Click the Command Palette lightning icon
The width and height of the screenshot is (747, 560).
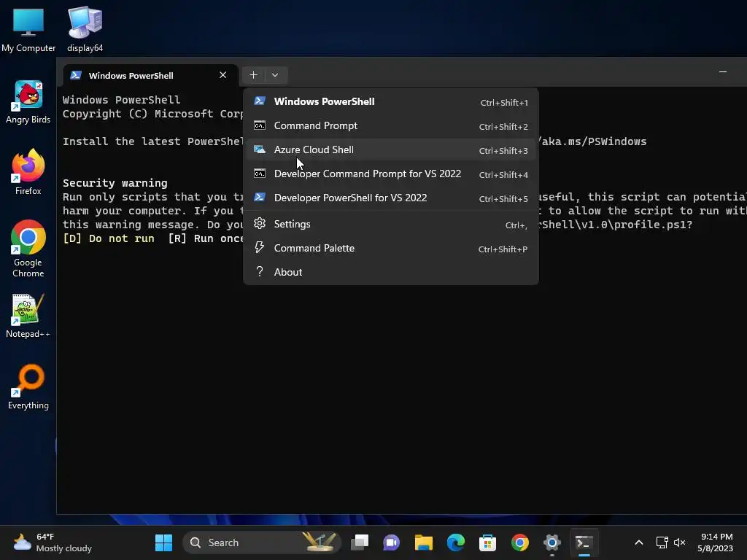[259, 247]
